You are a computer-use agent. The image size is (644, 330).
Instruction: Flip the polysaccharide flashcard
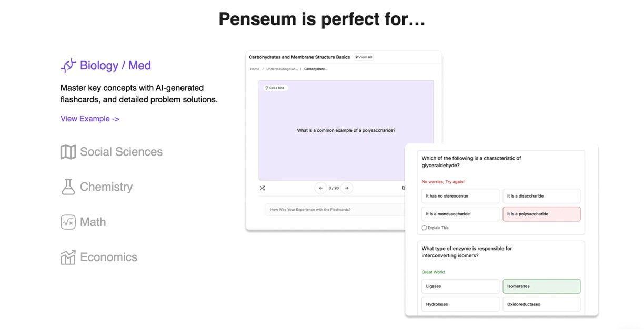point(346,130)
